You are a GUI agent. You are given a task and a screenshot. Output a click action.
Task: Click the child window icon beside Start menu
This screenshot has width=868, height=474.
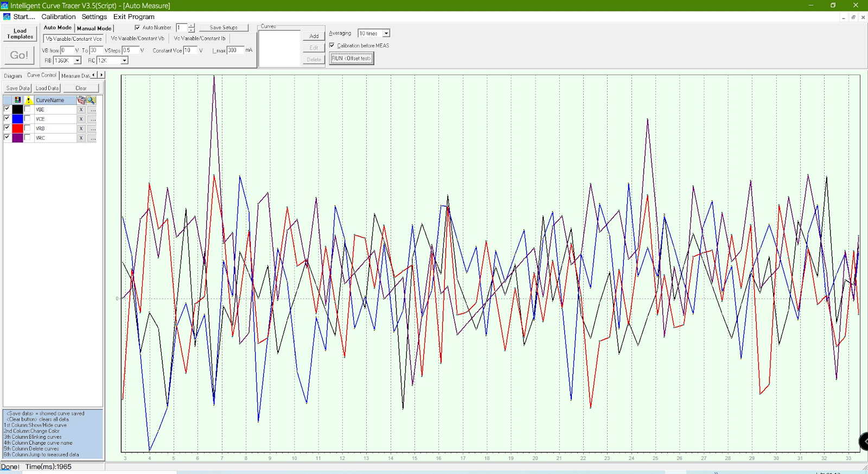tap(7, 17)
